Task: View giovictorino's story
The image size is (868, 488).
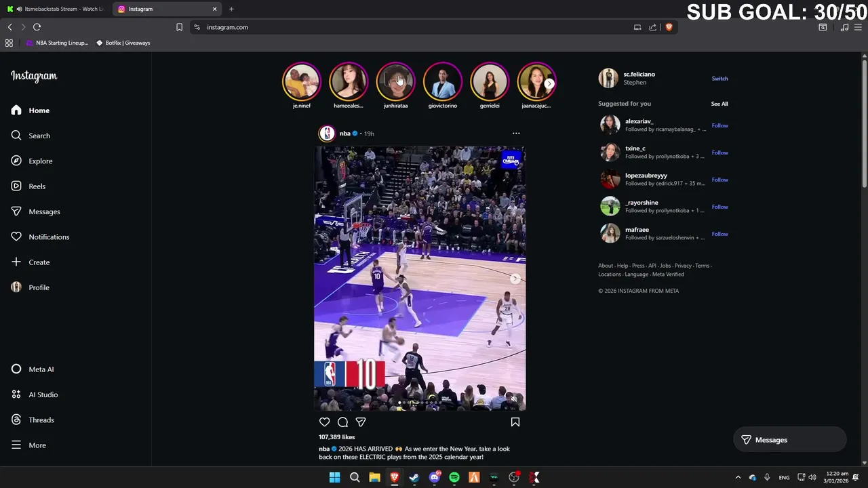Action: coord(442,81)
